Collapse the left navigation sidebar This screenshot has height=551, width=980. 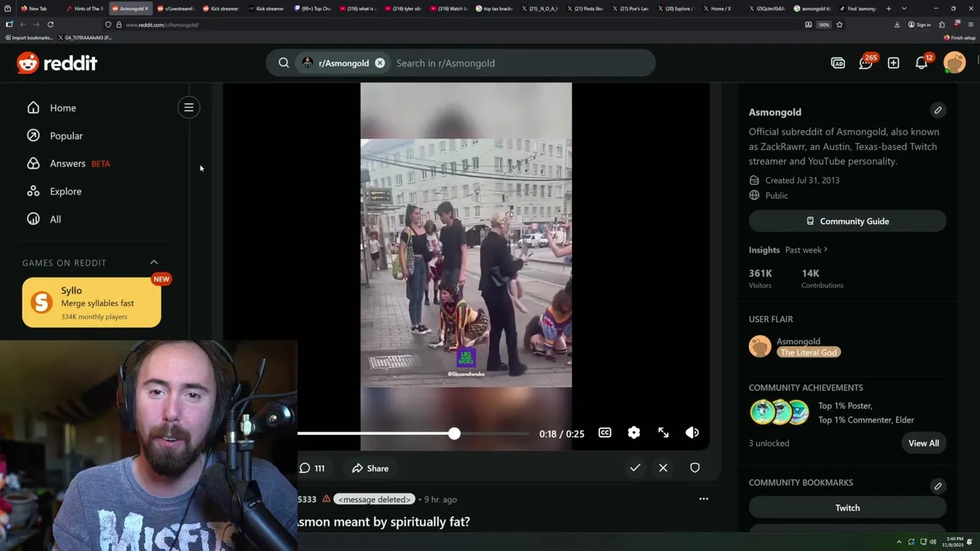(x=188, y=107)
